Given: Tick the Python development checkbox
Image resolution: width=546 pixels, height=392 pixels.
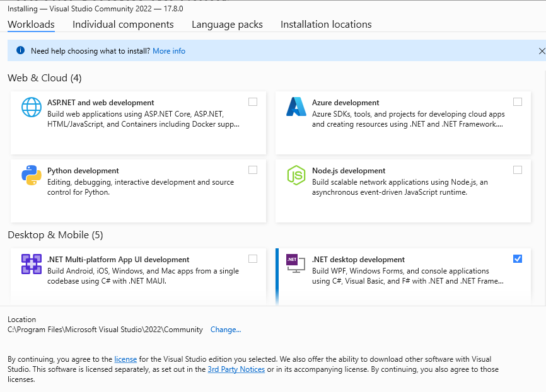Looking at the screenshot, I should tap(253, 170).
